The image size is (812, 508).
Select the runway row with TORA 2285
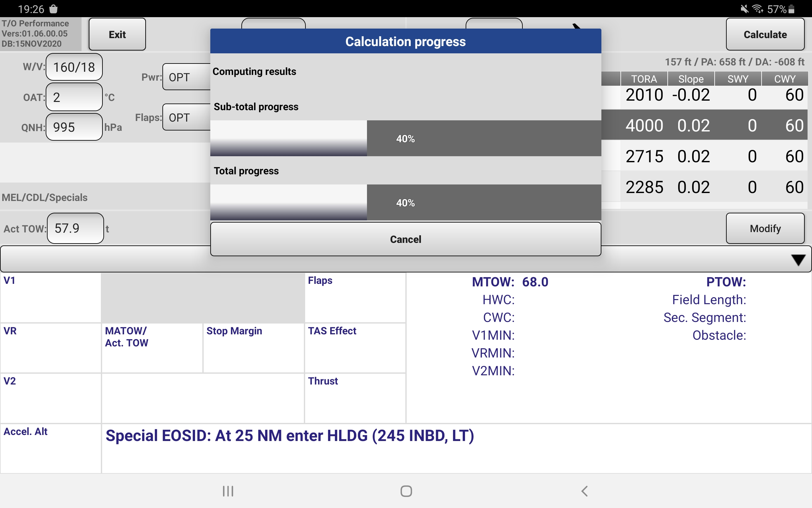click(x=704, y=187)
